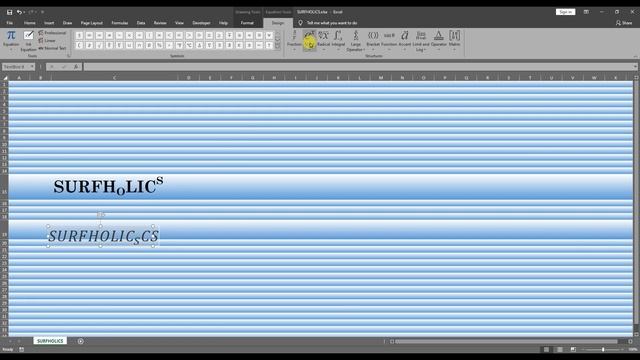
Task: Open the Accent structure dropdown
Action: (404, 40)
